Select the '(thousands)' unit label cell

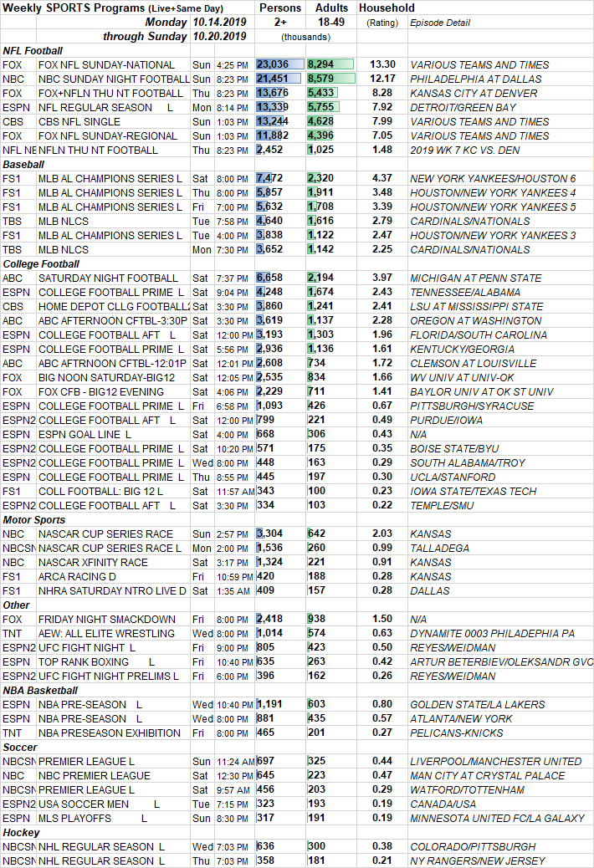305,37
